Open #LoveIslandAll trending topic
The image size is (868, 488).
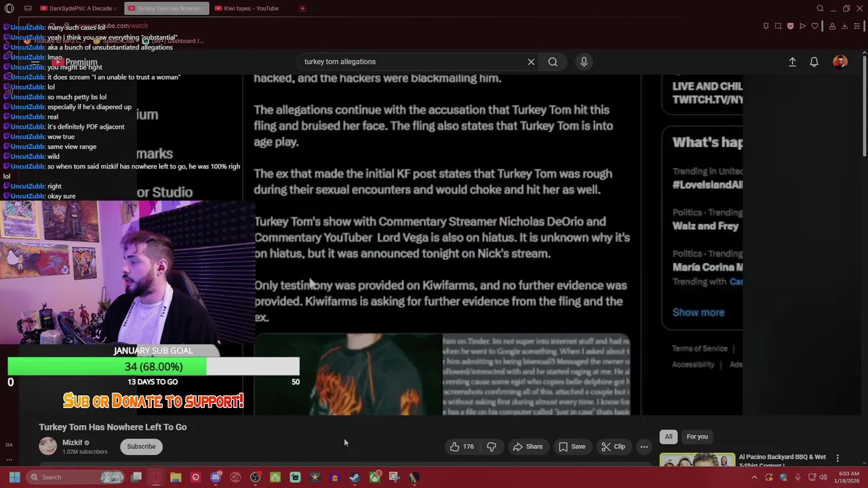point(707,184)
